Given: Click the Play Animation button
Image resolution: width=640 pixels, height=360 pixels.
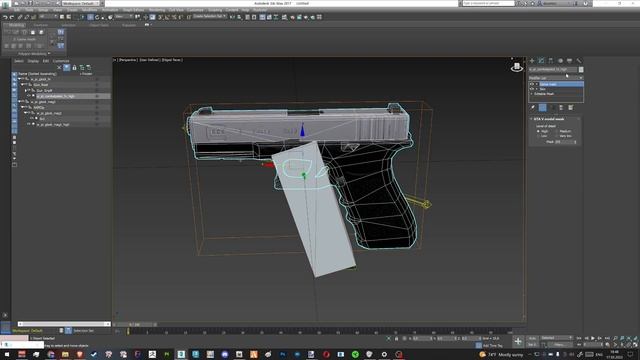Looking at the screenshot, I should point(593,338).
